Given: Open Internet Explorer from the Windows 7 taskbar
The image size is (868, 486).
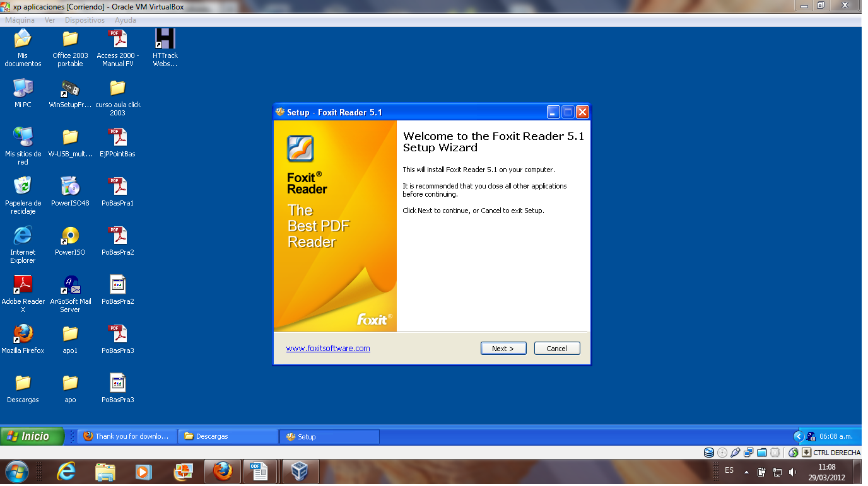Looking at the screenshot, I should [x=66, y=472].
